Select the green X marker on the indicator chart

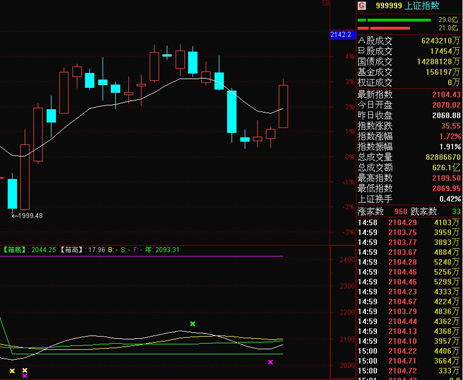(193, 324)
